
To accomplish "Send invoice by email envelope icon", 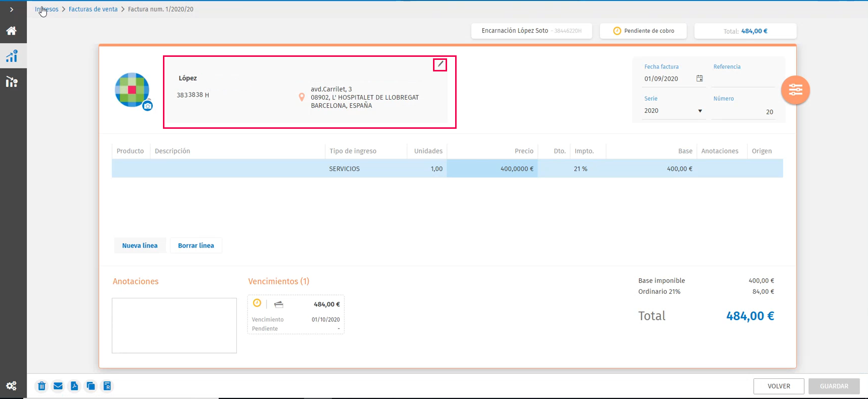I will tap(58, 386).
